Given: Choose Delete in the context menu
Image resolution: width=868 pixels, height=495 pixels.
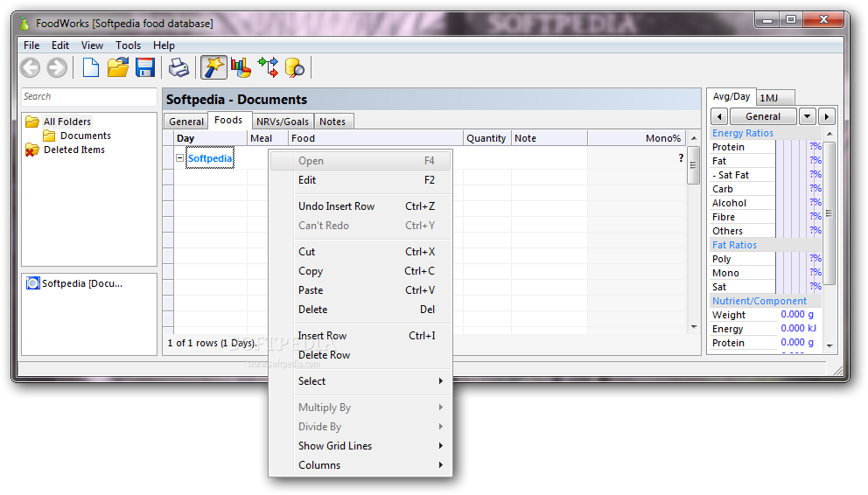Looking at the screenshot, I should click(x=360, y=310).
